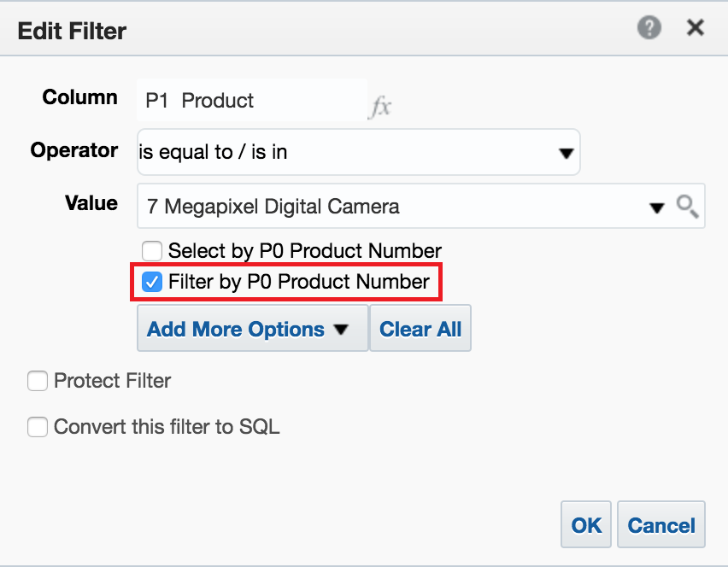This screenshot has width=728, height=567.
Task: Click the Clear All button
Action: (420, 328)
